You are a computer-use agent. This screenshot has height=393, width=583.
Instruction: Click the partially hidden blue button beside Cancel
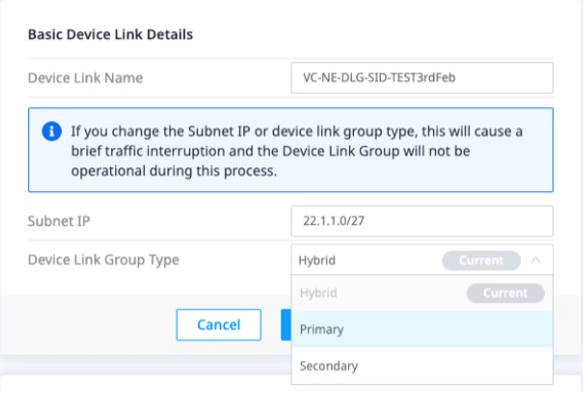pyautogui.click(x=286, y=325)
